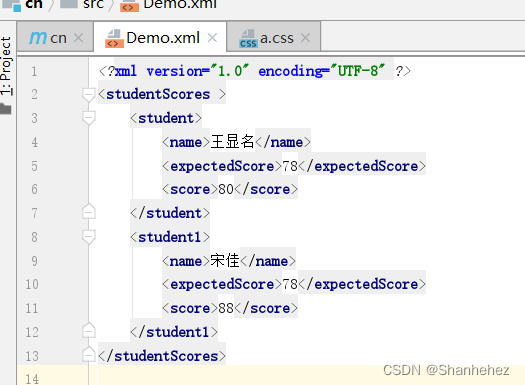Click line number 1 in the gutter
525x385 pixels.
[34, 71]
